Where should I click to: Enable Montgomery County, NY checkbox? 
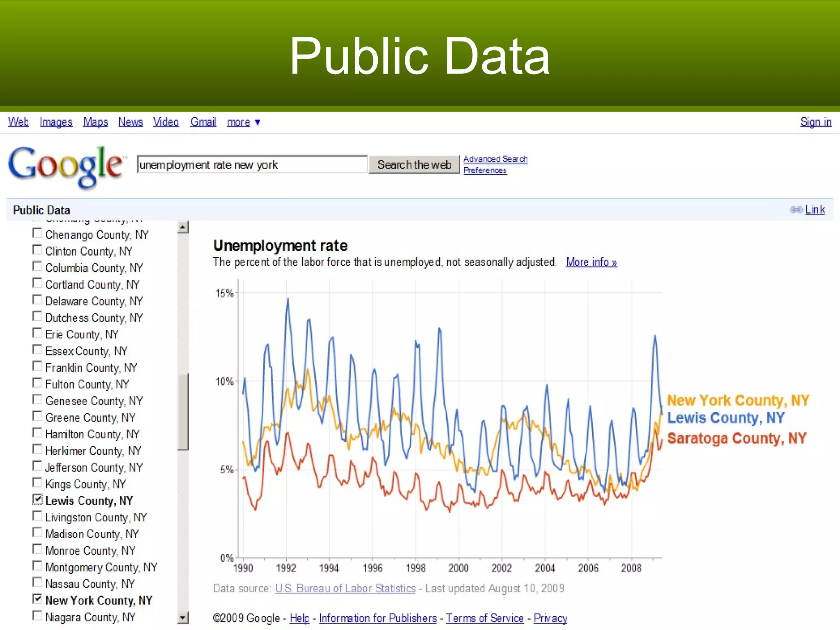(x=37, y=566)
